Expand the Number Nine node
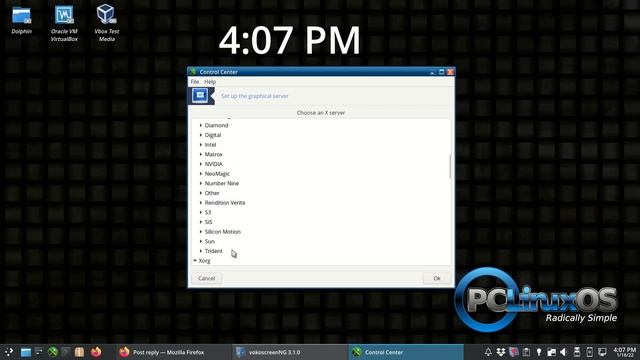This screenshot has width=640, height=360. point(200,183)
